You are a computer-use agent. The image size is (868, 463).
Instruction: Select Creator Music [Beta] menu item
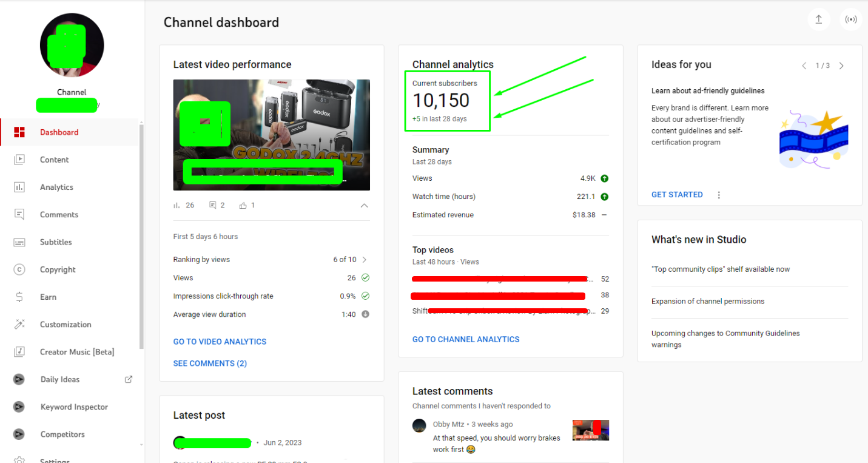tap(76, 352)
